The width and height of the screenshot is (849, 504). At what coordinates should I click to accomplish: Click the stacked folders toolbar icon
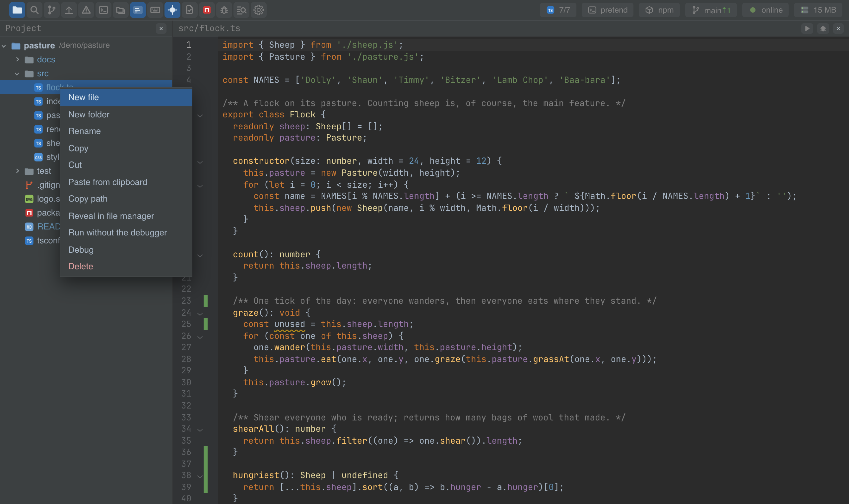121,10
